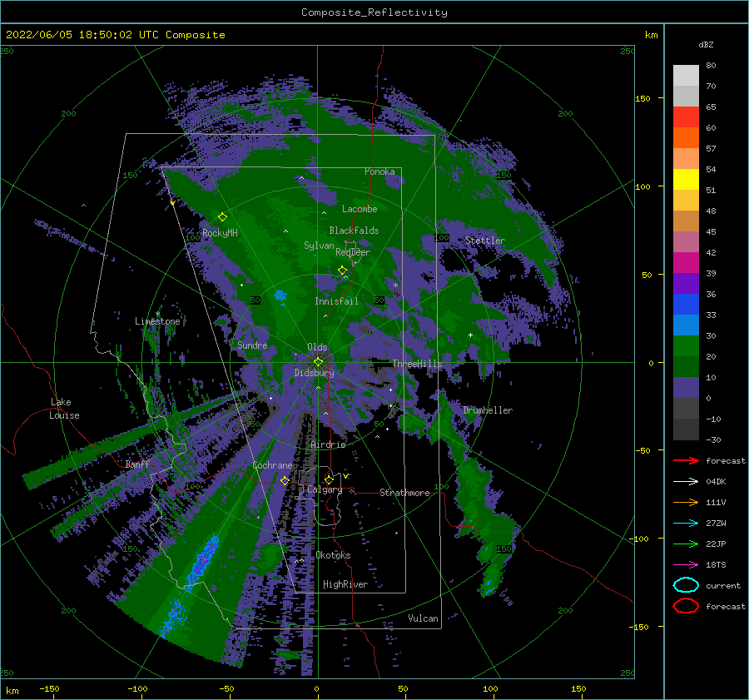Click the Airdrie label
This screenshot has height=700, width=749.
tap(328, 444)
